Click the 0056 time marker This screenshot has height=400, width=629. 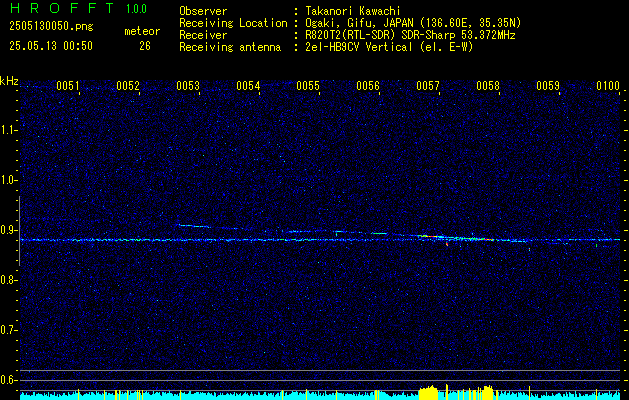368,86
